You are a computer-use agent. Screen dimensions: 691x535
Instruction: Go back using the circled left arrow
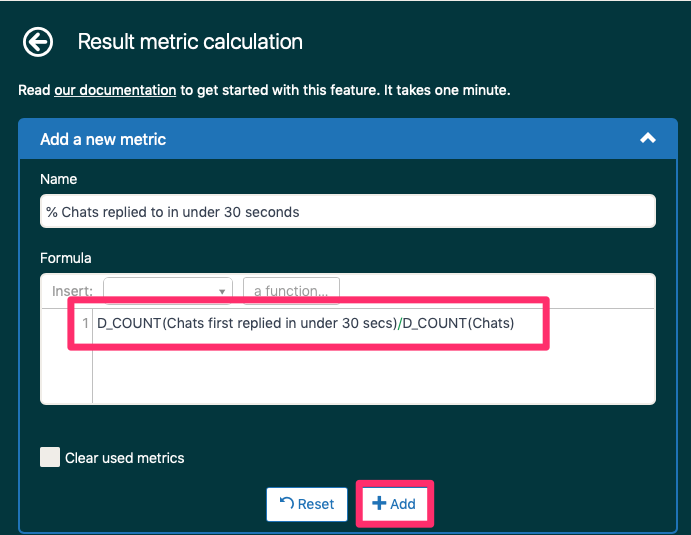coord(38,42)
